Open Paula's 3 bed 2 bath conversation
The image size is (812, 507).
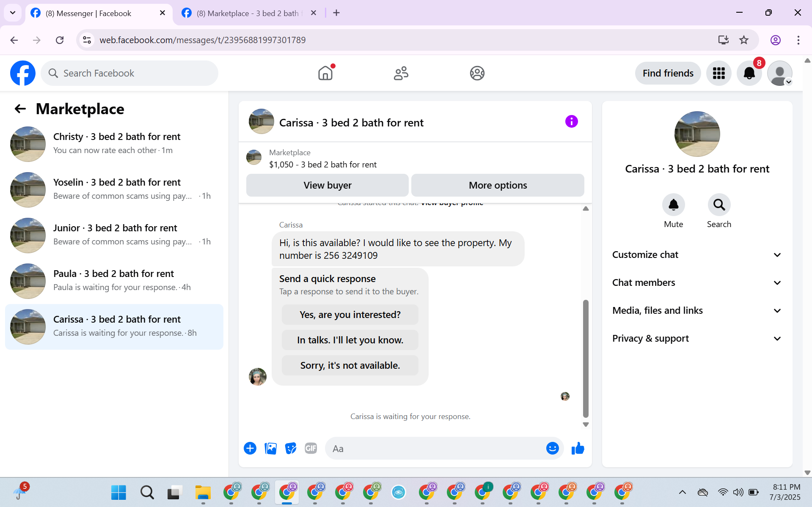click(x=114, y=281)
